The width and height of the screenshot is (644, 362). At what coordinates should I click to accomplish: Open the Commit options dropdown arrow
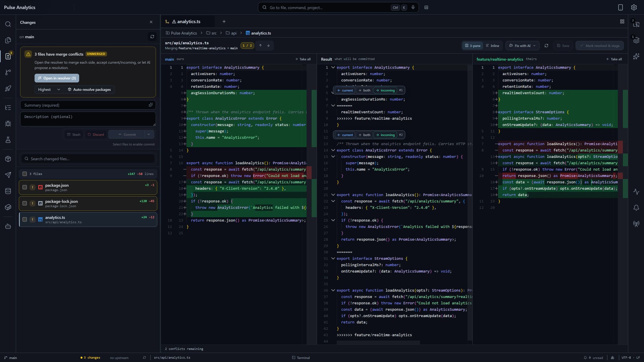pyautogui.click(x=149, y=134)
